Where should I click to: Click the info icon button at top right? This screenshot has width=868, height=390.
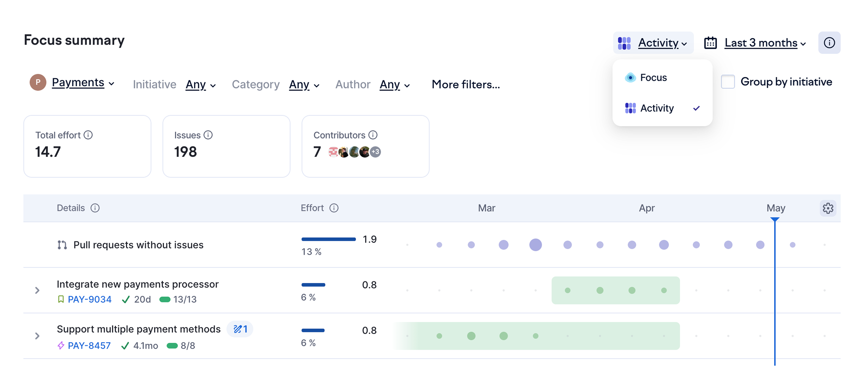pos(829,43)
